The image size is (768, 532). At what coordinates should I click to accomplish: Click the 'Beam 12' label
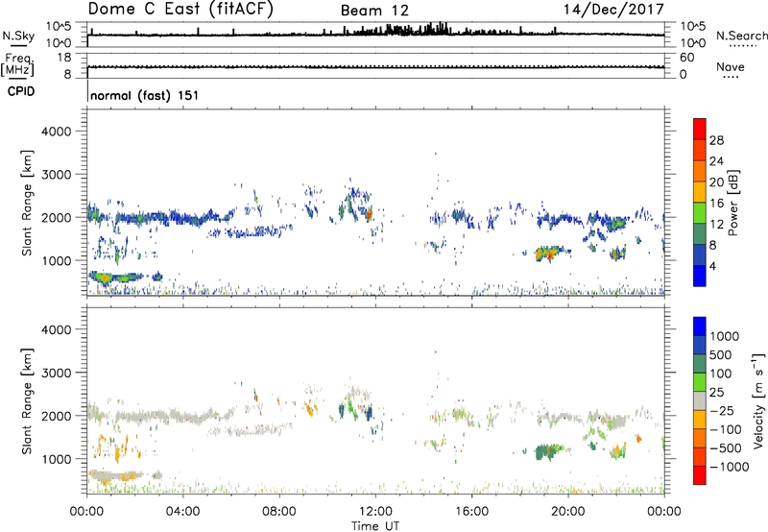374,11
